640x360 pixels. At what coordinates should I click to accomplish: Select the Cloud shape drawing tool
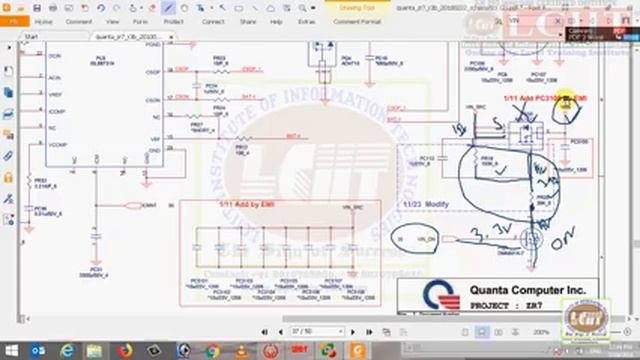[271, 8]
